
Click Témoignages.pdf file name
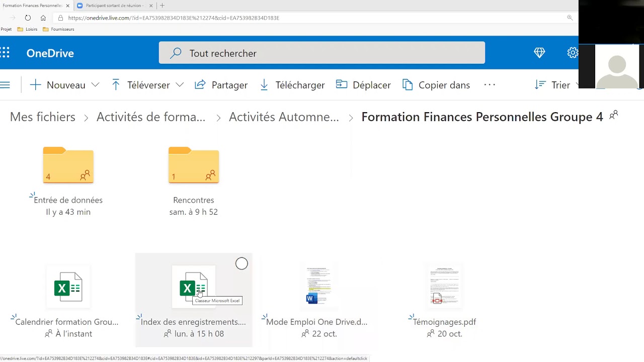click(x=444, y=322)
